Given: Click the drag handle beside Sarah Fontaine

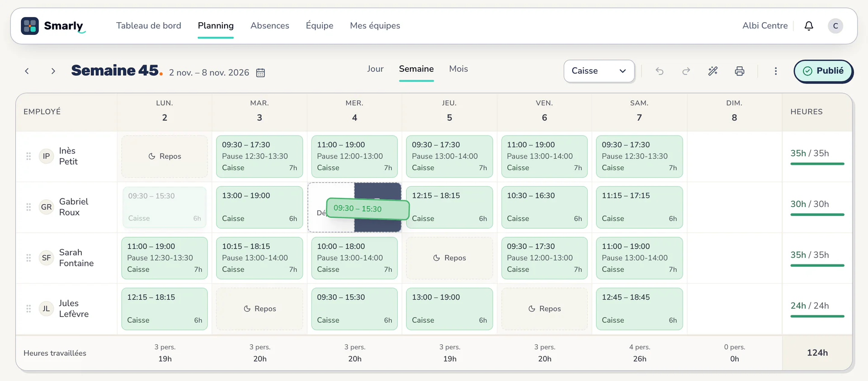Looking at the screenshot, I should [x=28, y=258].
